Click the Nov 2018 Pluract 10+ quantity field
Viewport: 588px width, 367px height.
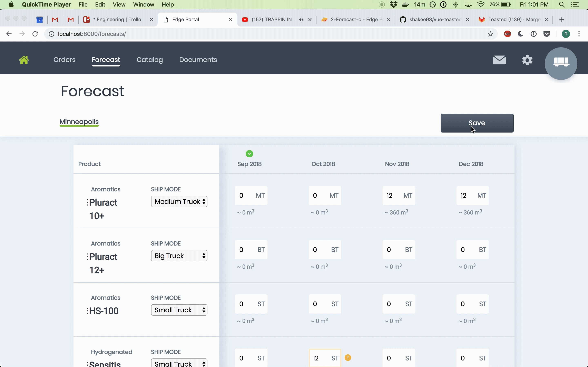coord(392,196)
